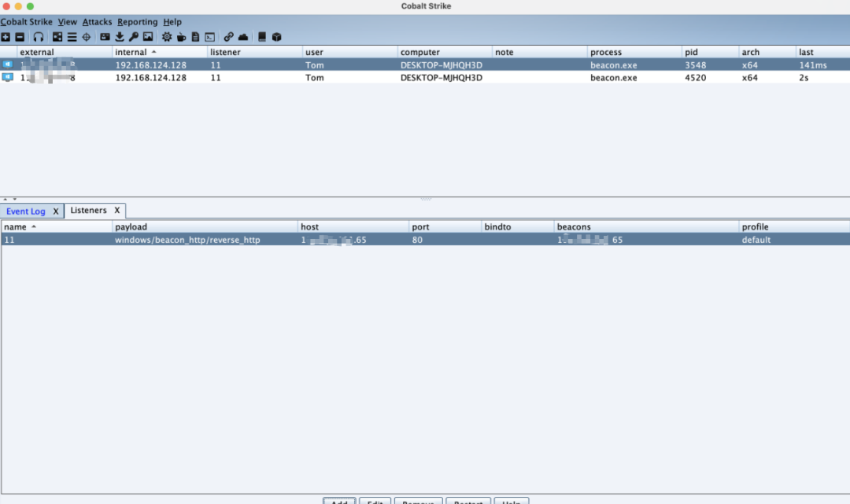This screenshot has height=504, width=850.
Task: Sort sessions by internal column header
Action: click(x=159, y=52)
